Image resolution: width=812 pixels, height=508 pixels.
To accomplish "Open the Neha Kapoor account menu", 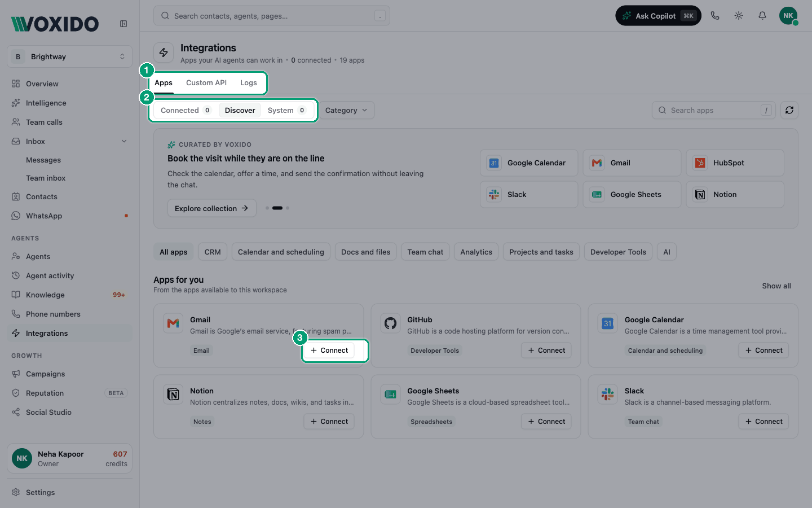I will pos(69,458).
